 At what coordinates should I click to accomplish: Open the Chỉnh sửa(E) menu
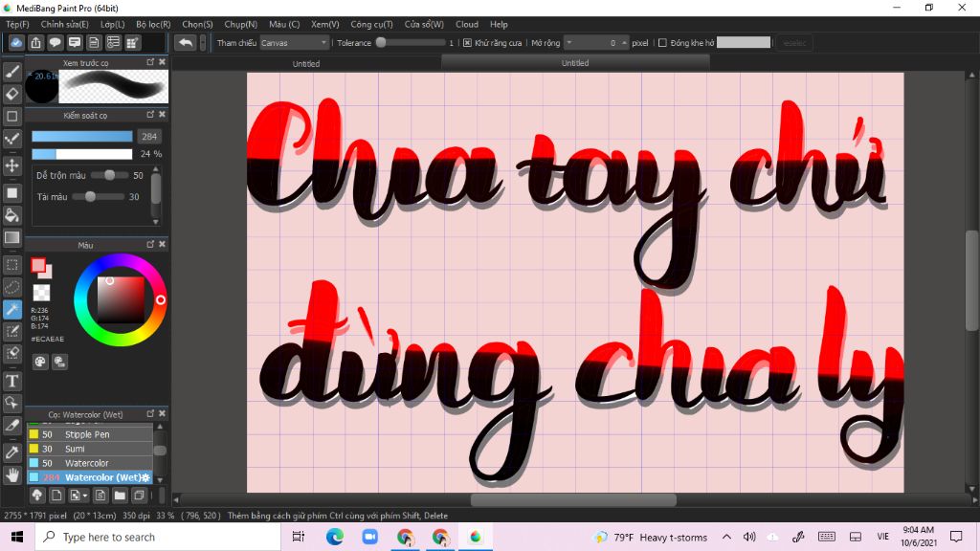pos(64,24)
